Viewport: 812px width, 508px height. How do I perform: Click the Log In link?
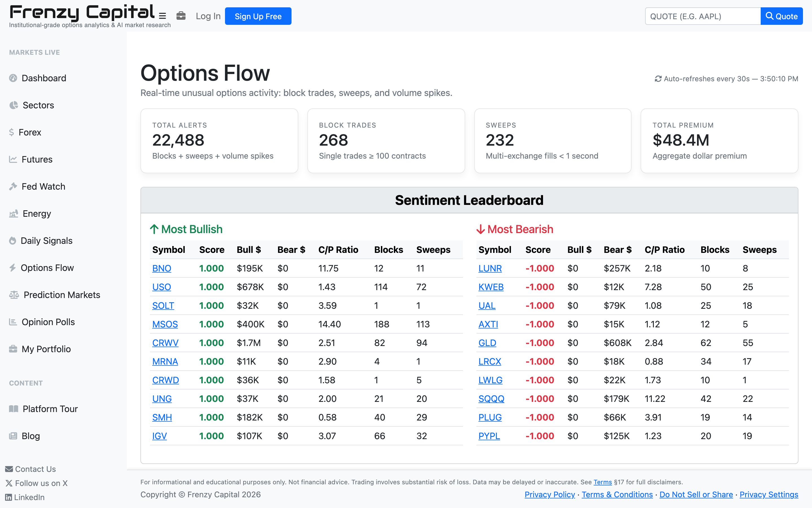[x=208, y=16]
